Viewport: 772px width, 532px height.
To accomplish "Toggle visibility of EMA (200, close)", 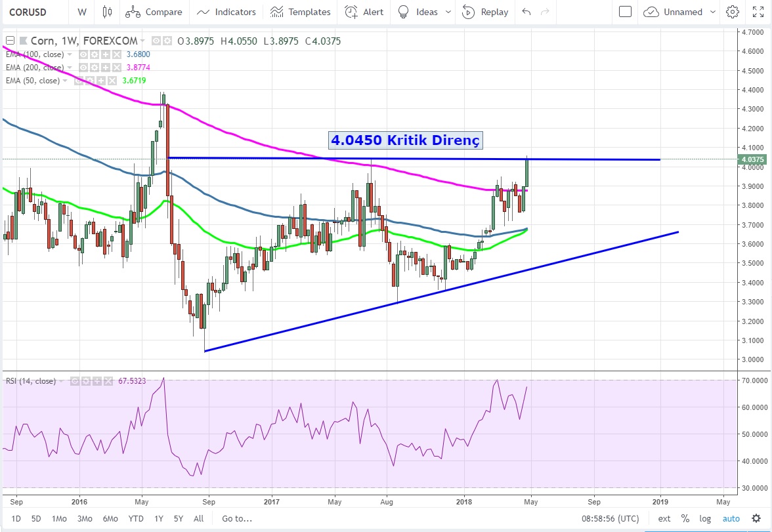I will pyautogui.click(x=84, y=68).
